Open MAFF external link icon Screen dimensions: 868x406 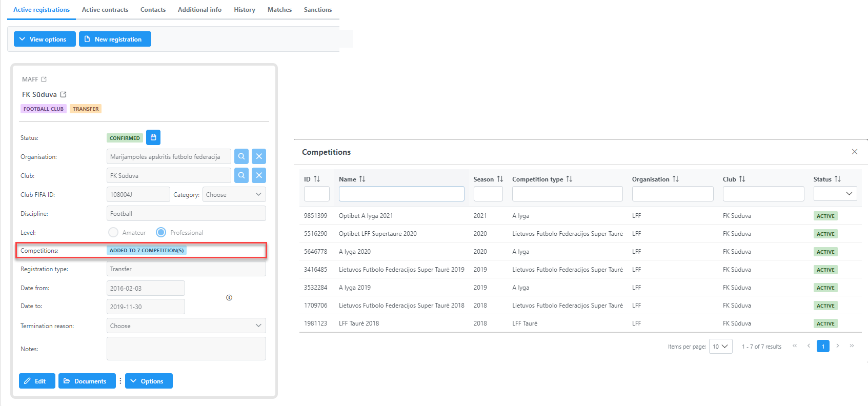(44, 79)
